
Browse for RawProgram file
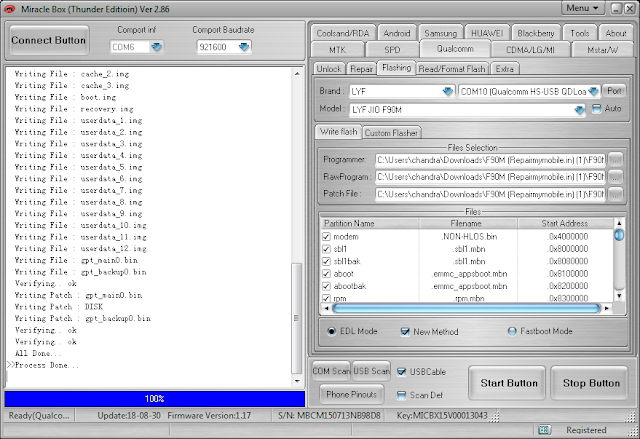tap(616, 177)
